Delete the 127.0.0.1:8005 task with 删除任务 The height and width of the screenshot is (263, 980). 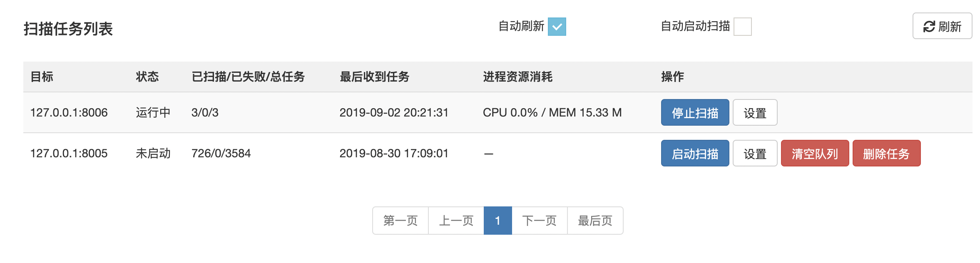point(886,153)
